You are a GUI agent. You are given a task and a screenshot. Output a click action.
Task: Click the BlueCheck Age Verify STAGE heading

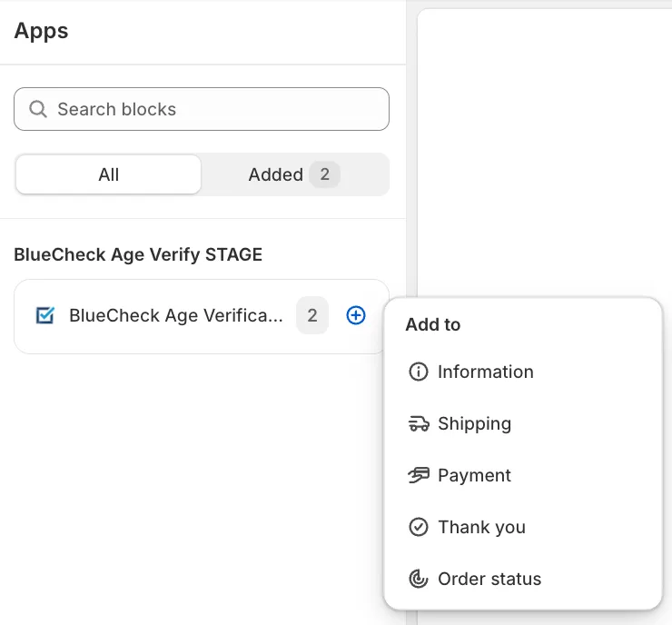tap(138, 254)
